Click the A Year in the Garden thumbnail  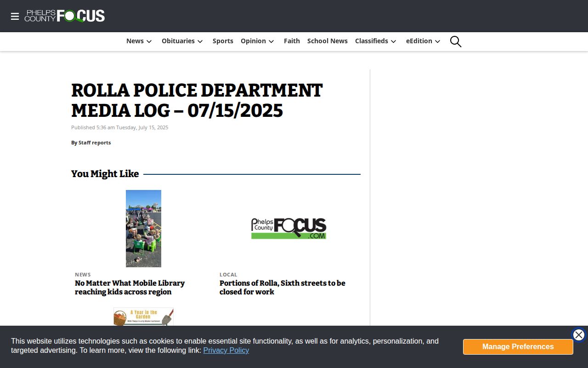coord(143,317)
